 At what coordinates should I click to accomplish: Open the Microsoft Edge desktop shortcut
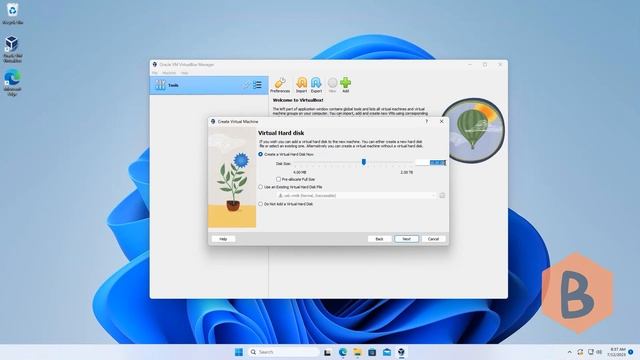point(12,83)
